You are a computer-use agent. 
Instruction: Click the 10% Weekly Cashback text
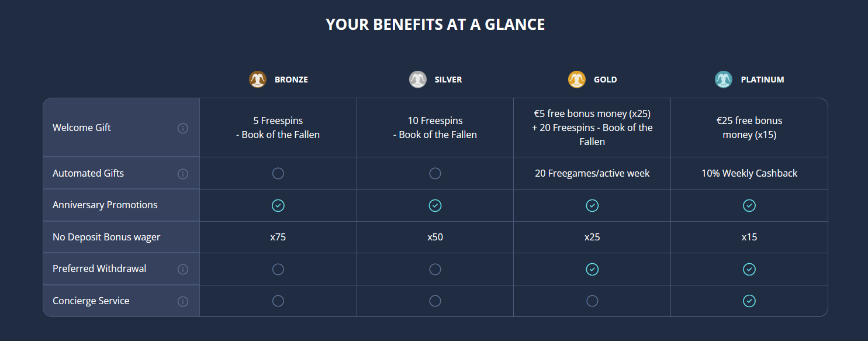click(x=749, y=173)
